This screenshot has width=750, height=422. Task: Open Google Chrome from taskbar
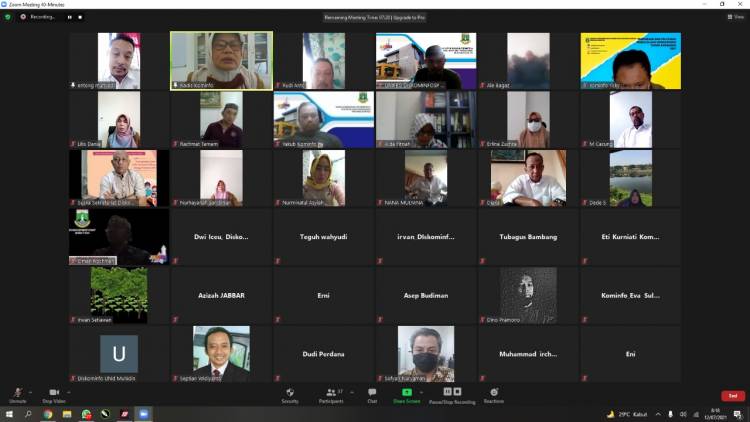pos(47,414)
